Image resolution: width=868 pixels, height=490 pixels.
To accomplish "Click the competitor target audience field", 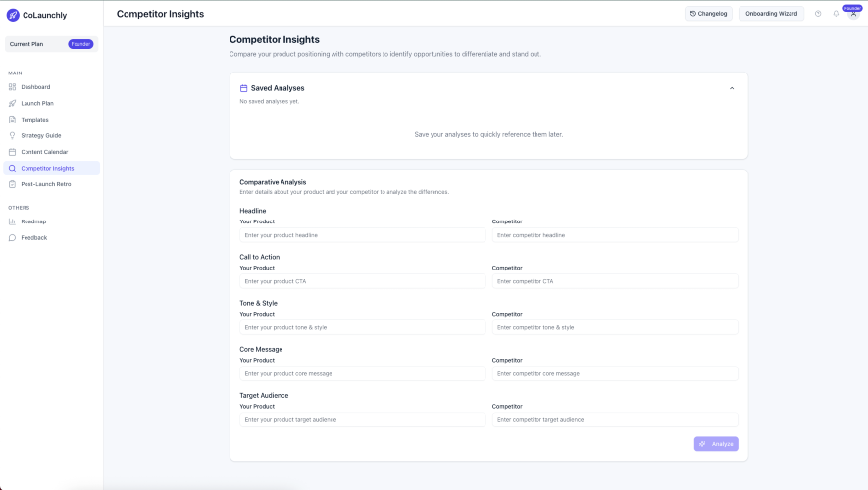I will (614, 419).
